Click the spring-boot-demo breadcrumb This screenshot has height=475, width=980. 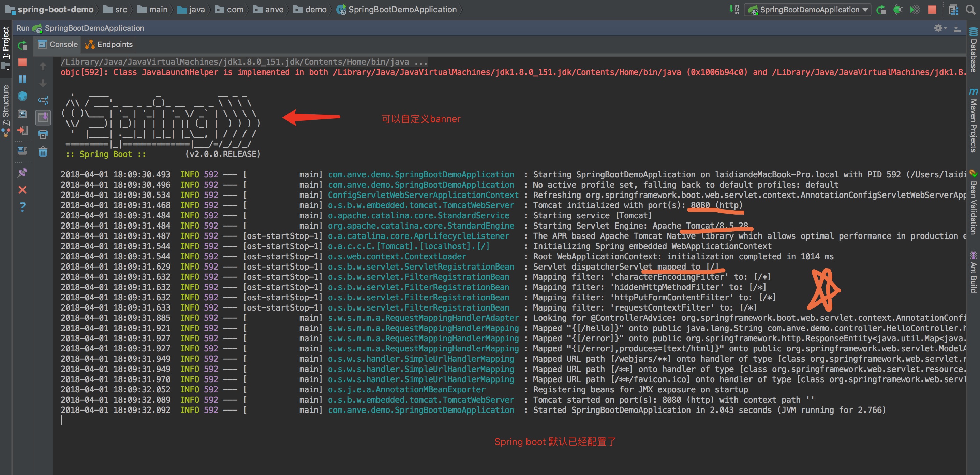[x=49, y=10]
